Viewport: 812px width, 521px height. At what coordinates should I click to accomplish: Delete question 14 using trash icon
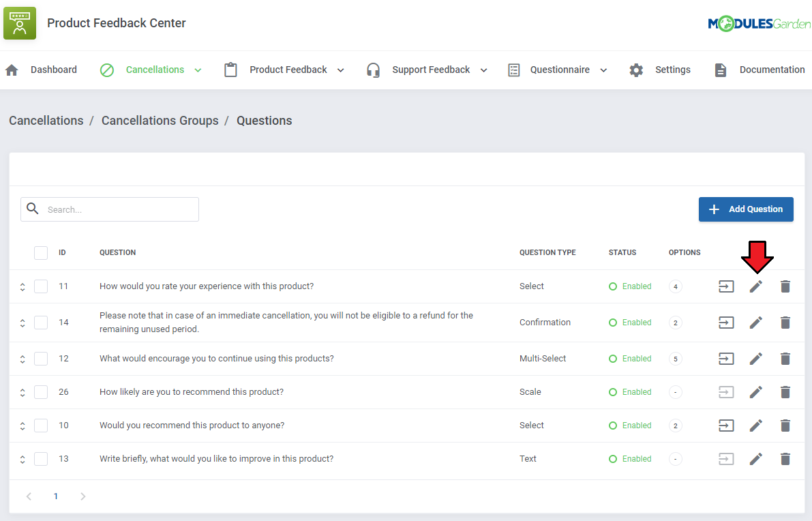pos(785,323)
